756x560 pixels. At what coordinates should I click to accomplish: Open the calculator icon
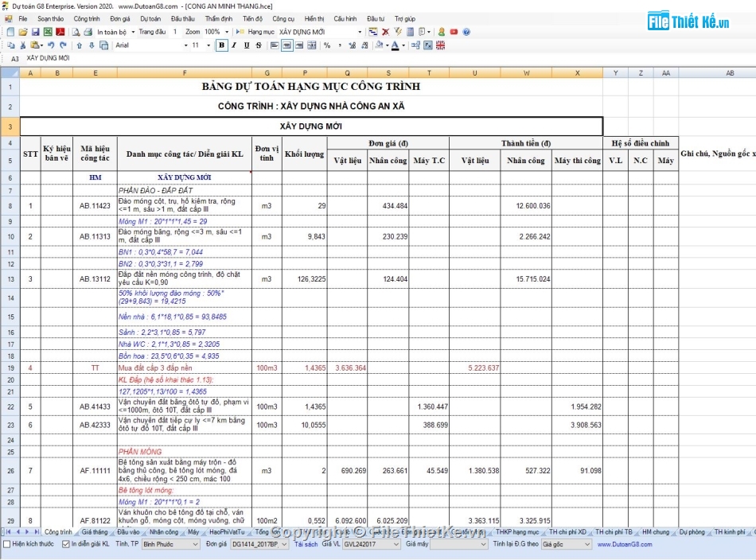coord(411,32)
